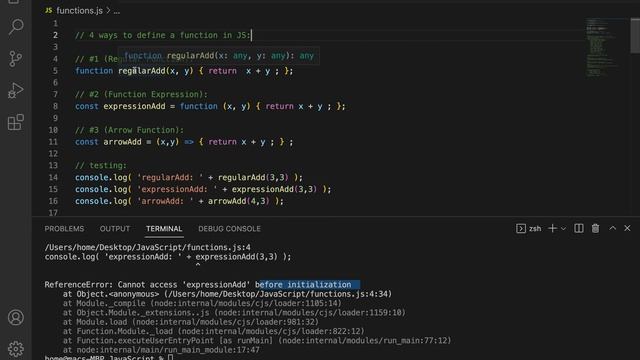Click the arrowAdd constant name on line 11
Screen dimensions: 640x360
tap(122, 142)
